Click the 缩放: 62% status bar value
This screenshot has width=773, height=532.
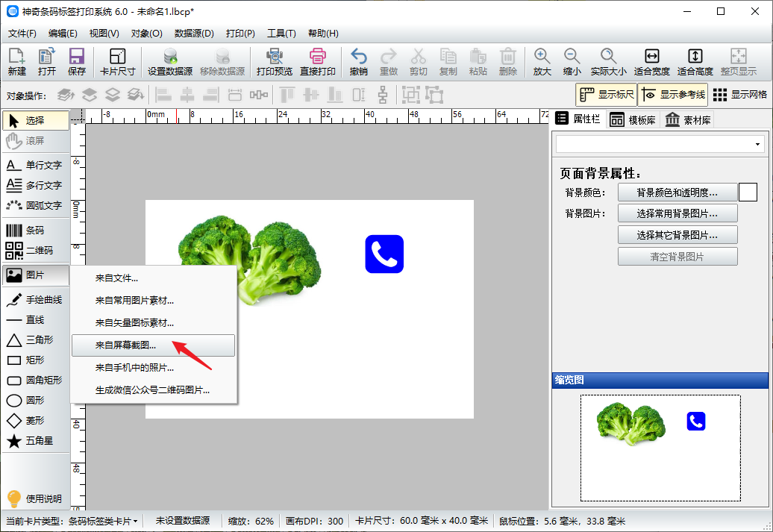[x=251, y=521]
